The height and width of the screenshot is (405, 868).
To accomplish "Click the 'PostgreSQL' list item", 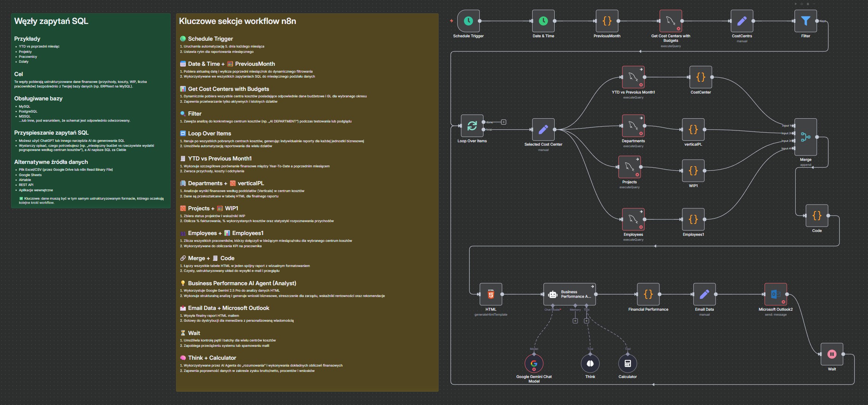I will click(28, 111).
